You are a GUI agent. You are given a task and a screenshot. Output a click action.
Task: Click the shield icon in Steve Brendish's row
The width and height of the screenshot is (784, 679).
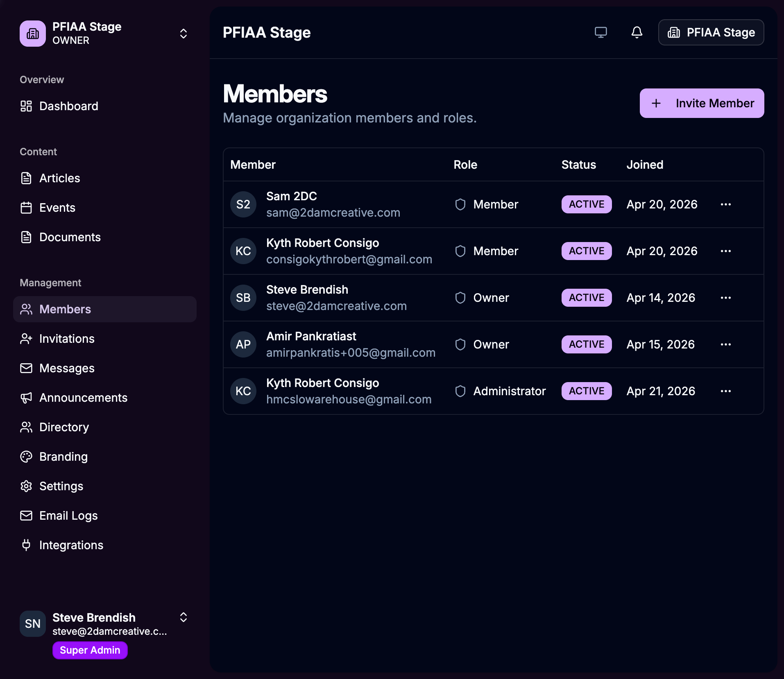[x=460, y=298]
